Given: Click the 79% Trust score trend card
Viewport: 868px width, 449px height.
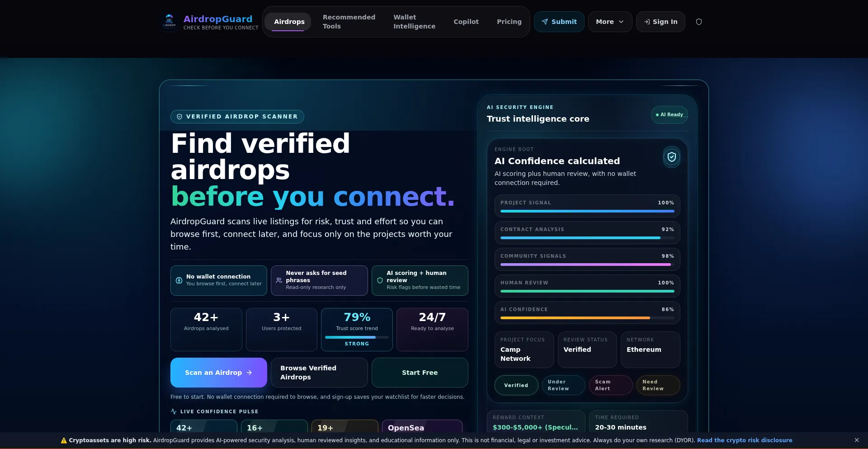Looking at the screenshot, I should coord(357,330).
